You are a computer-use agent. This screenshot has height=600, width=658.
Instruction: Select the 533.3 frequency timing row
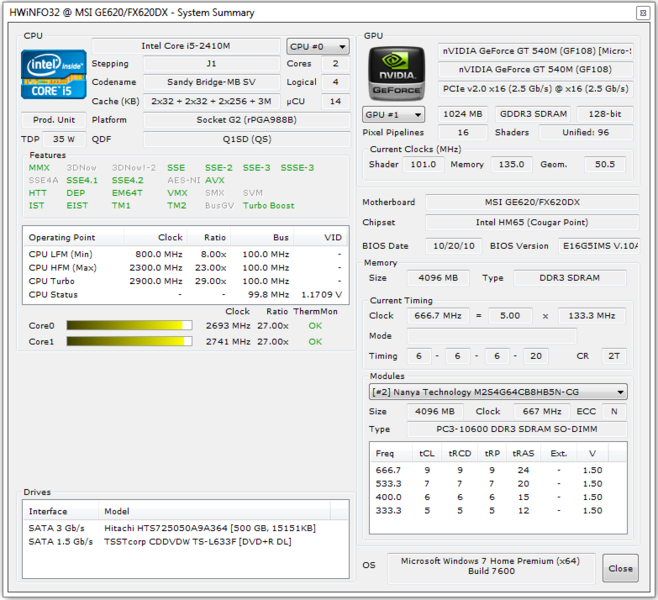tap(498, 484)
